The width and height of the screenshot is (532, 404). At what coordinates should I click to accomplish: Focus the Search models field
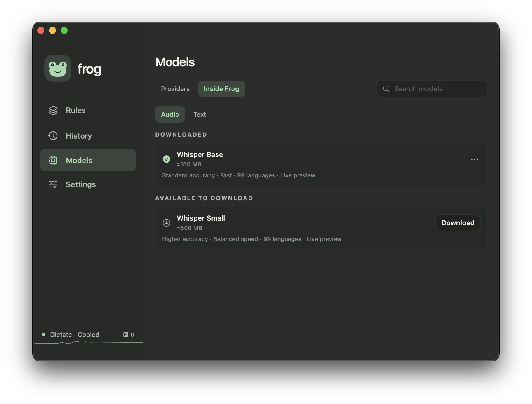click(x=432, y=89)
